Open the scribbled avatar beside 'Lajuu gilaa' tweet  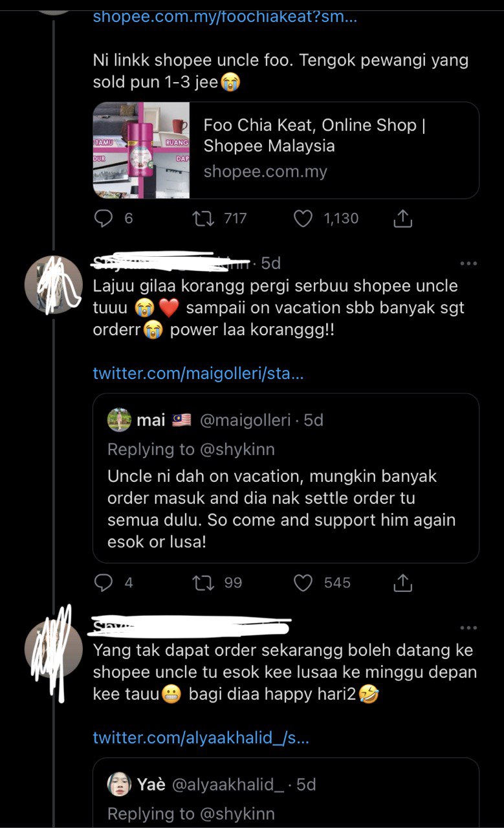click(x=53, y=285)
